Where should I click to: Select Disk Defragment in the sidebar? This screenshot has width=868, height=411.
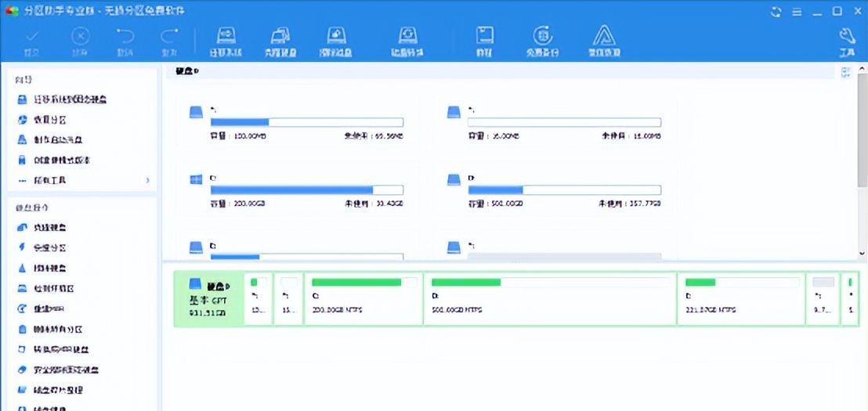click(50, 390)
